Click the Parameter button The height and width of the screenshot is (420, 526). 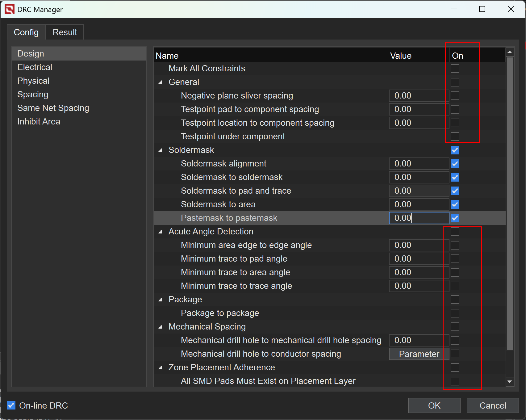coord(419,354)
